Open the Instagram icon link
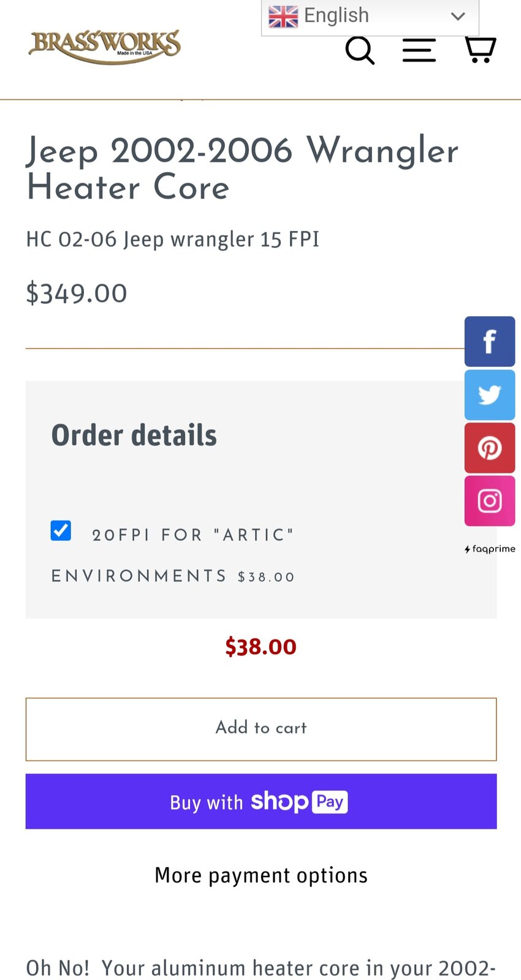Screen dimensions: 521x980 (489, 501)
